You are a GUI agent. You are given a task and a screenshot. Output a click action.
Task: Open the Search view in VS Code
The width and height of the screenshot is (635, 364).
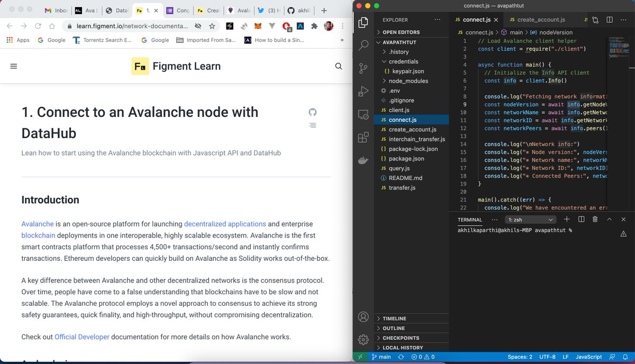tap(363, 45)
